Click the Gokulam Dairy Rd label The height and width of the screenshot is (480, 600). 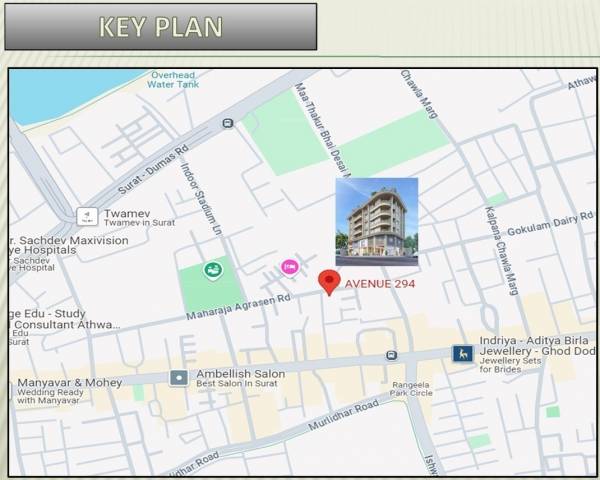click(550, 224)
